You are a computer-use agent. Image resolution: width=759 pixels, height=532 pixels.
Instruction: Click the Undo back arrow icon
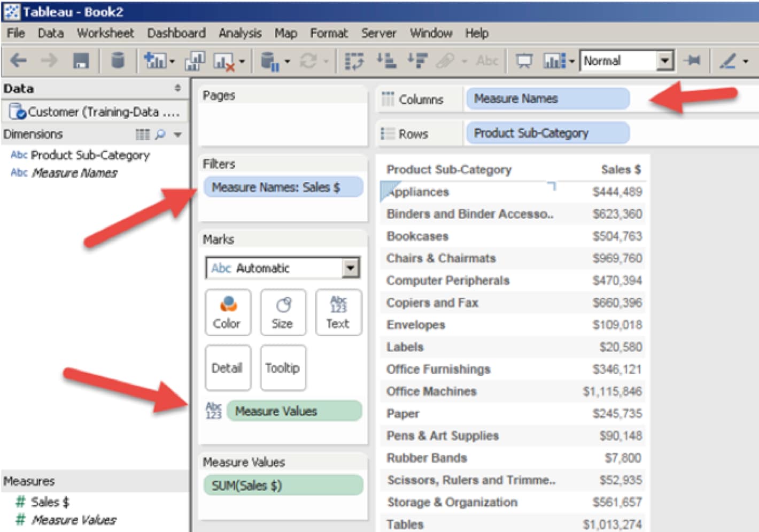coord(19,61)
